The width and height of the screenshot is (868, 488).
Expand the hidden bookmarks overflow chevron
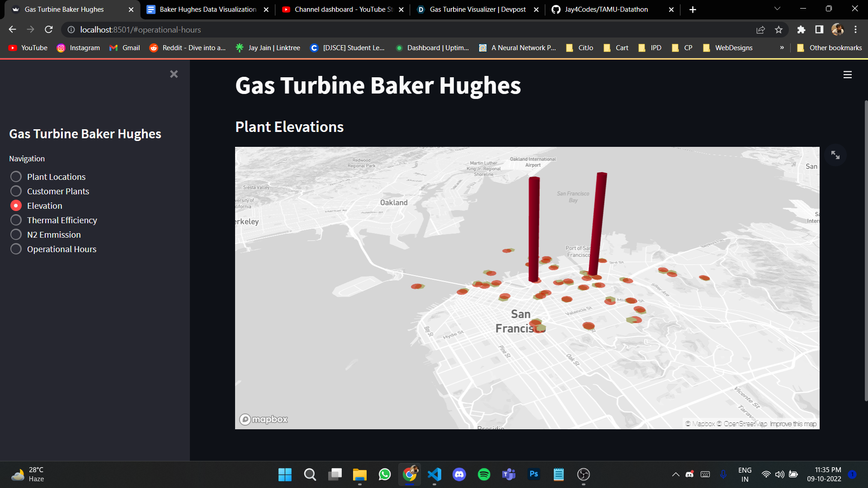(x=782, y=48)
